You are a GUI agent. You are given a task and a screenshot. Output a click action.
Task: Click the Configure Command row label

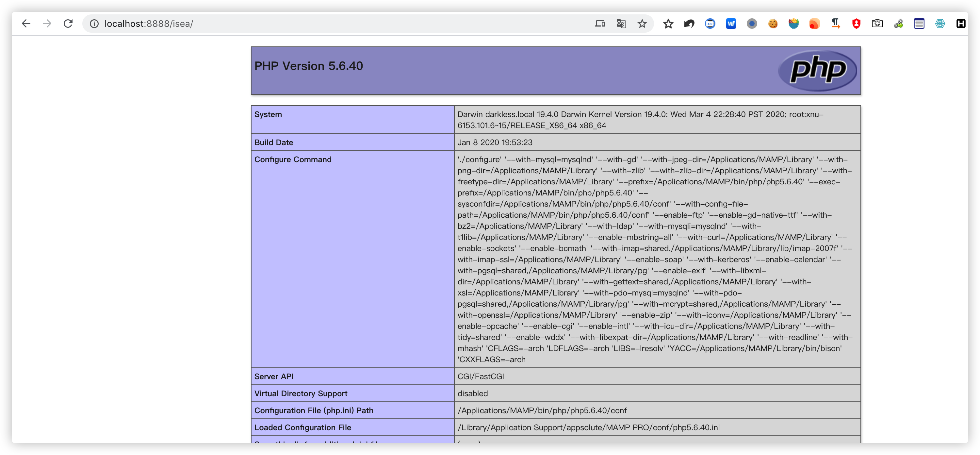pos(293,160)
